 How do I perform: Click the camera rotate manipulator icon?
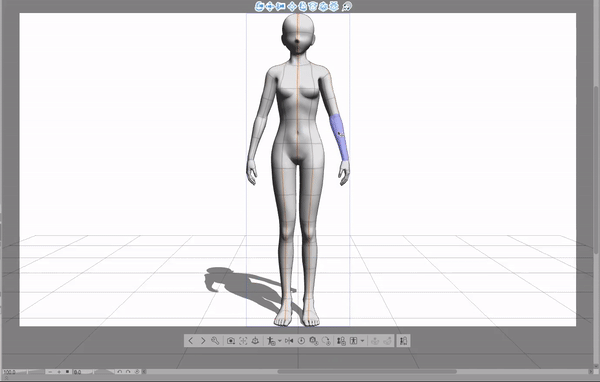coord(259,6)
